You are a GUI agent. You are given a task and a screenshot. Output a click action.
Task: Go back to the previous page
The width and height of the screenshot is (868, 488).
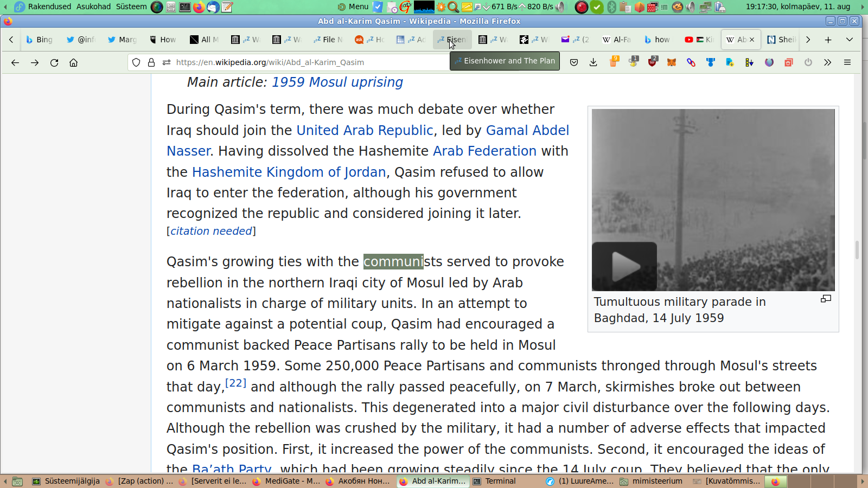click(x=15, y=62)
